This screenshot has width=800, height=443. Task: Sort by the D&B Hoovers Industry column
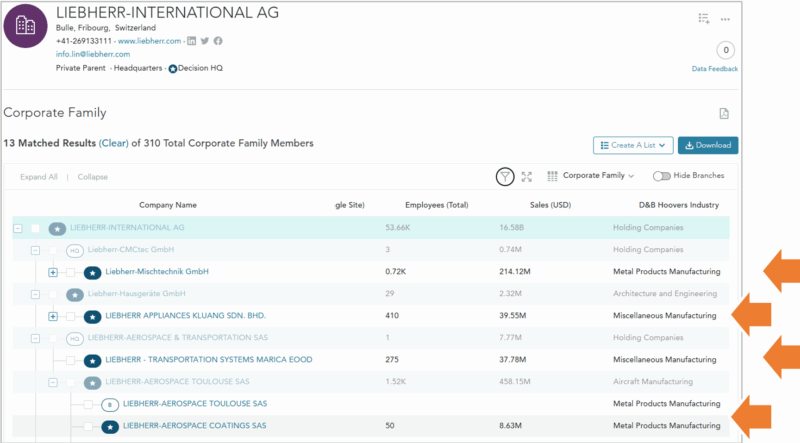[679, 205]
